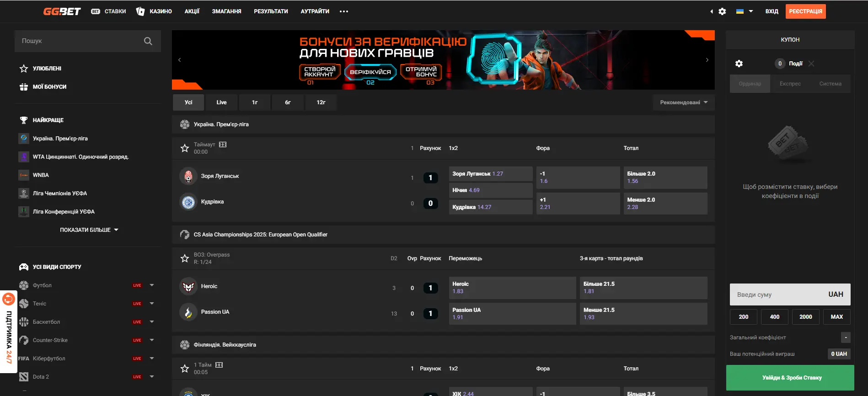This screenshot has height=396, width=868.
Task: Switch coupon to Експрес tab
Action: [790, 84]
